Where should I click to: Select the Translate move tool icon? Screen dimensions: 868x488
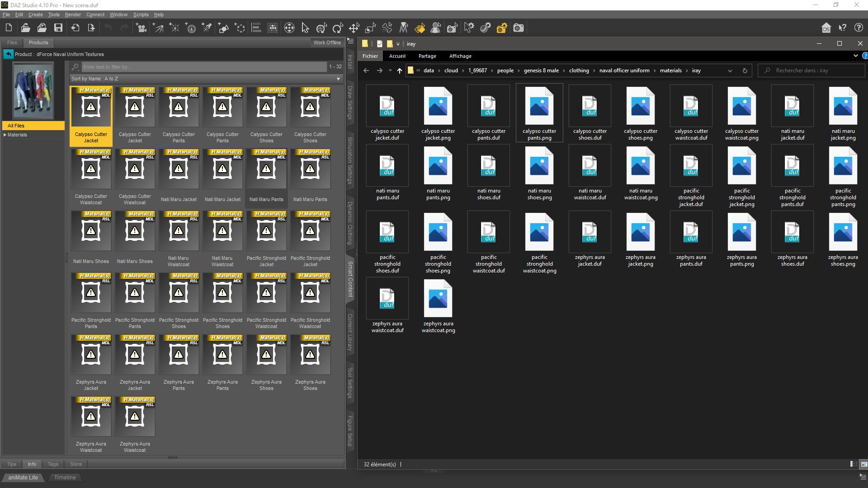354,28
